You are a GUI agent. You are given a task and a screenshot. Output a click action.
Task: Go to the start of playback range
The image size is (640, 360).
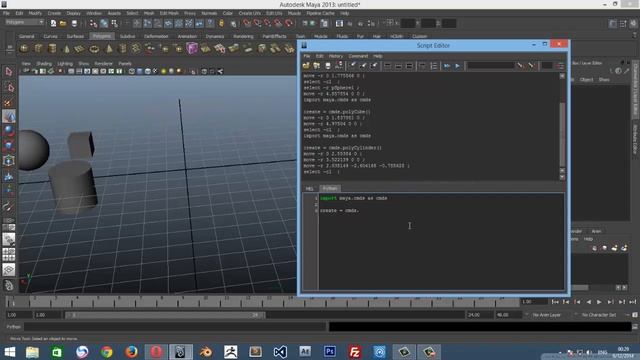click(555, 302)
